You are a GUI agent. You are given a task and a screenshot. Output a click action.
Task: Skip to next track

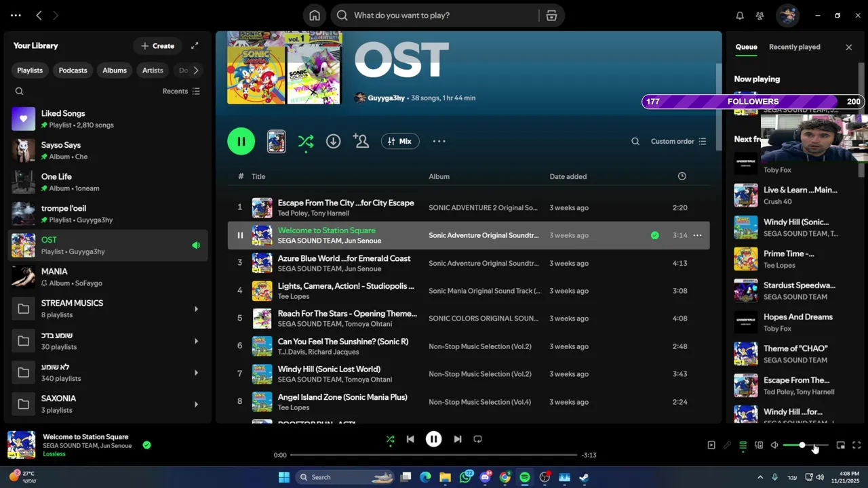tap(458, 439)
